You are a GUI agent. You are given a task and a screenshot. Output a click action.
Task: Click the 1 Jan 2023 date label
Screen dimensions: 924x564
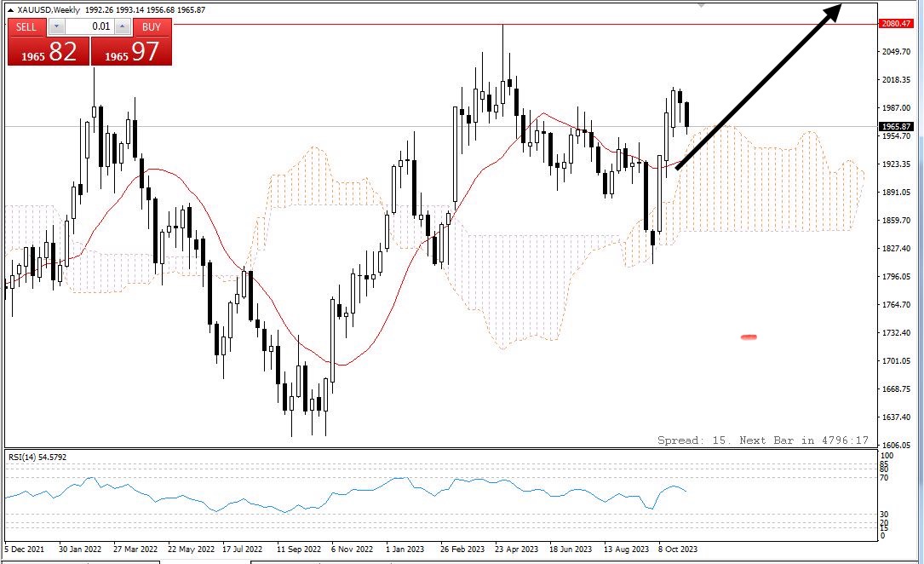pyautogui.click(x=405, y=550)
